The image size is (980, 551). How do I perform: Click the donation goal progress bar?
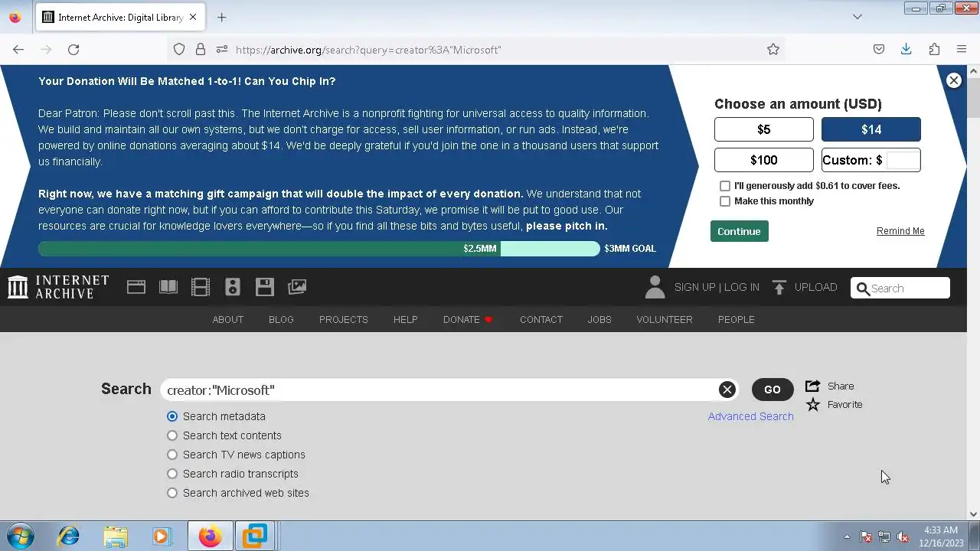pos(319,248)
